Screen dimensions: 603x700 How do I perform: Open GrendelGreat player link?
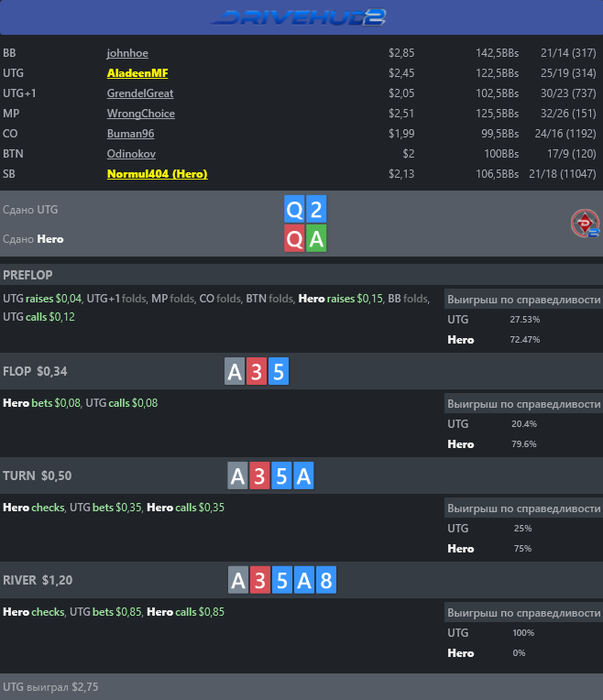(x=140, y=93)
